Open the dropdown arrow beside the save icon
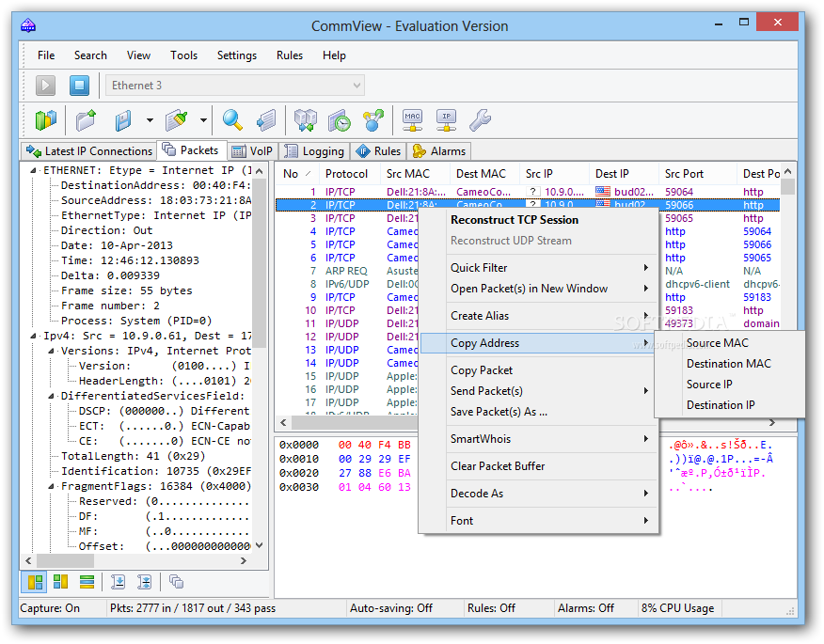Image resolution: width=824 pixels, height=644 pixels. point(150,120)
